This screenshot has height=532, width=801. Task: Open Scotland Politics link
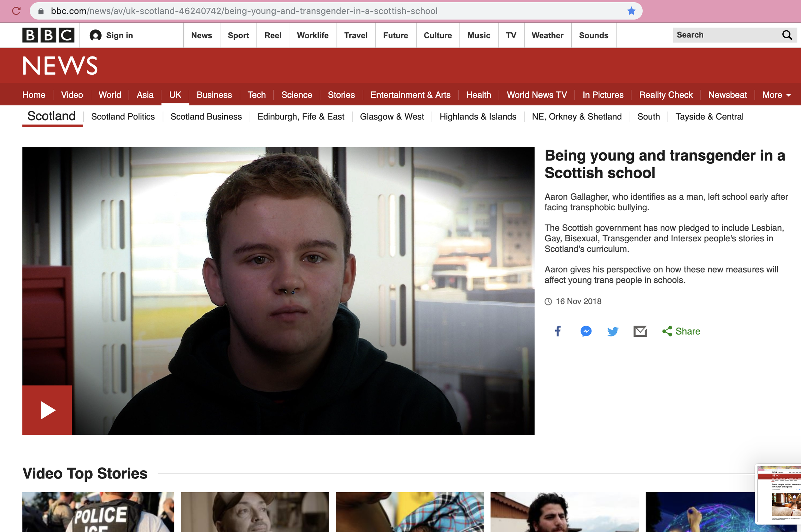(123, 117)
